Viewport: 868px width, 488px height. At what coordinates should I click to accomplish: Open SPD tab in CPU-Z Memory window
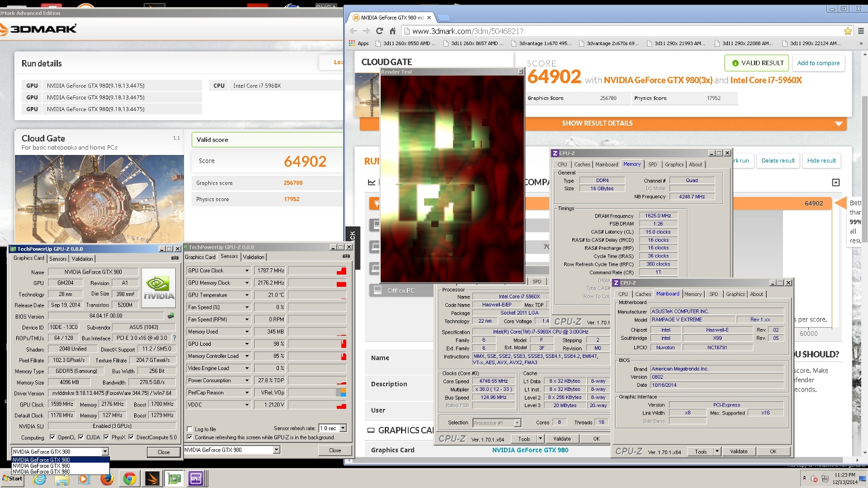coord(653,165)
